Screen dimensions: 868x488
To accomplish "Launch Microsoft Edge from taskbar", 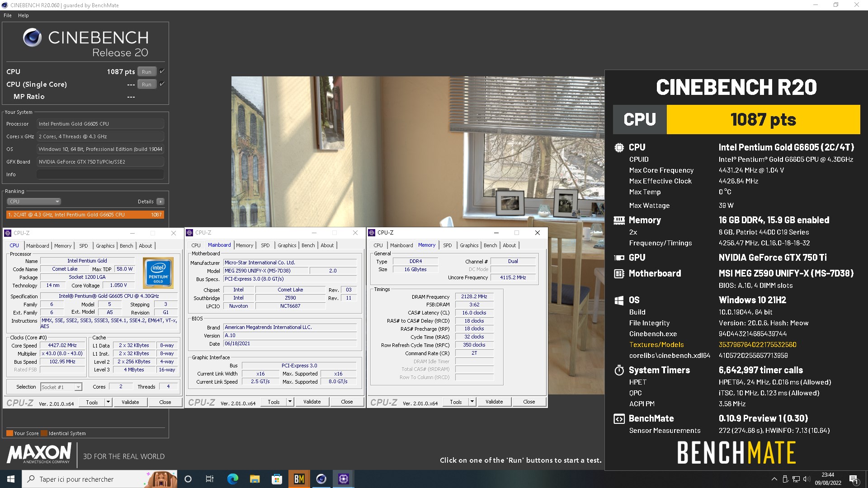I will point(232,479).
